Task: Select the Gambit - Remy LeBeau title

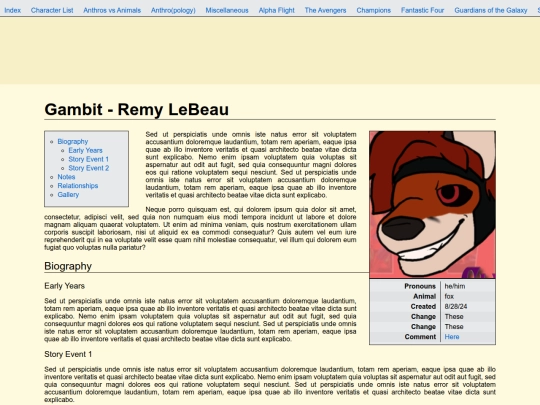Action: (x=136, y=110)
